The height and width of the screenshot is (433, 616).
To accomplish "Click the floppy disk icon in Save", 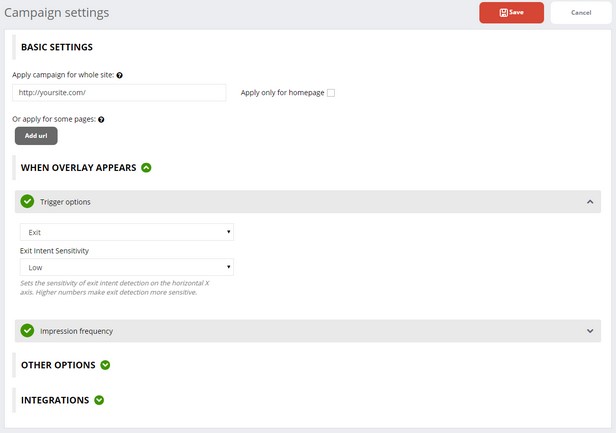I will (504, 13).
